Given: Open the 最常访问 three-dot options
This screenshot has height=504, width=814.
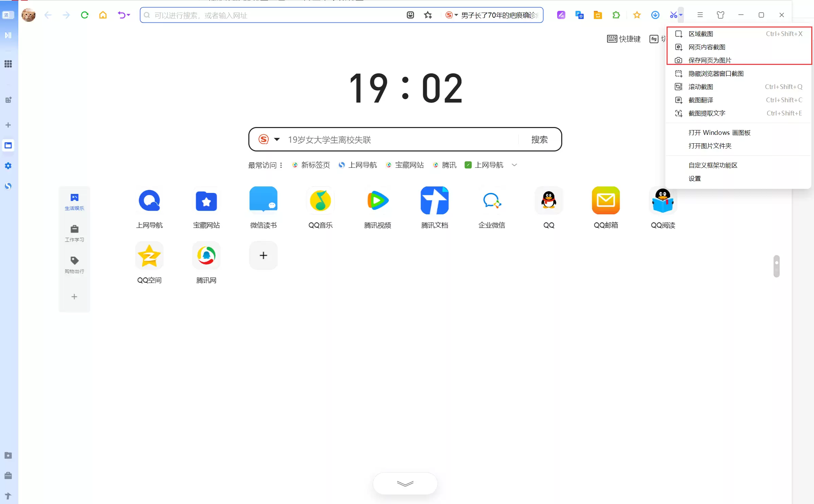Looking at the screenshot, I should coord(281,165).
